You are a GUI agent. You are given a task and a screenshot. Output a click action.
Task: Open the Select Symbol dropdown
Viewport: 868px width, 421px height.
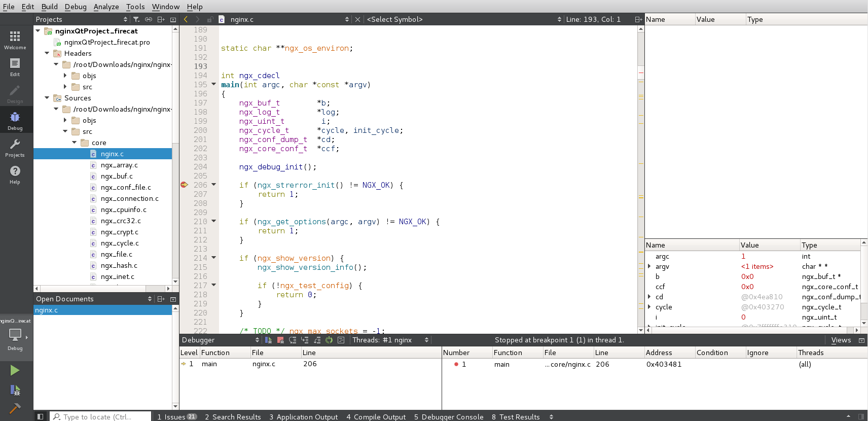click(464, 19)
